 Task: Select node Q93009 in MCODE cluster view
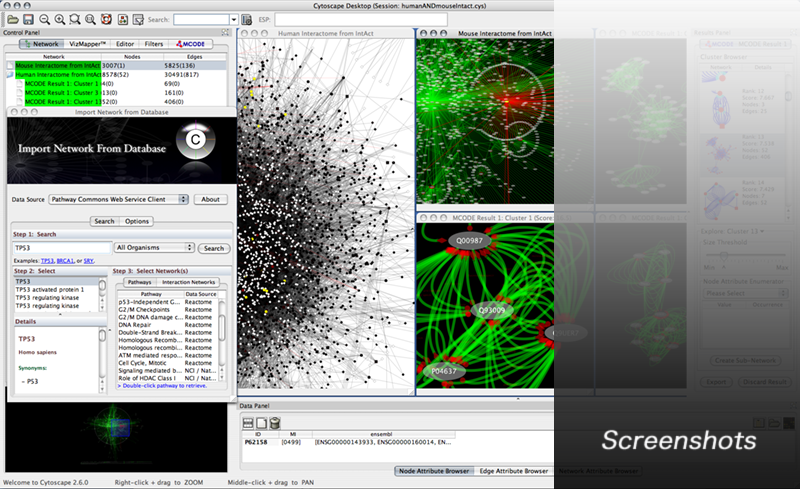[x=491, y=310]
